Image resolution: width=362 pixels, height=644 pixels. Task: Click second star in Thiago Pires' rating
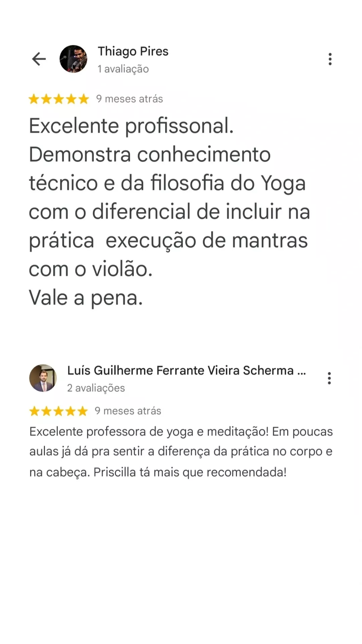46,99
